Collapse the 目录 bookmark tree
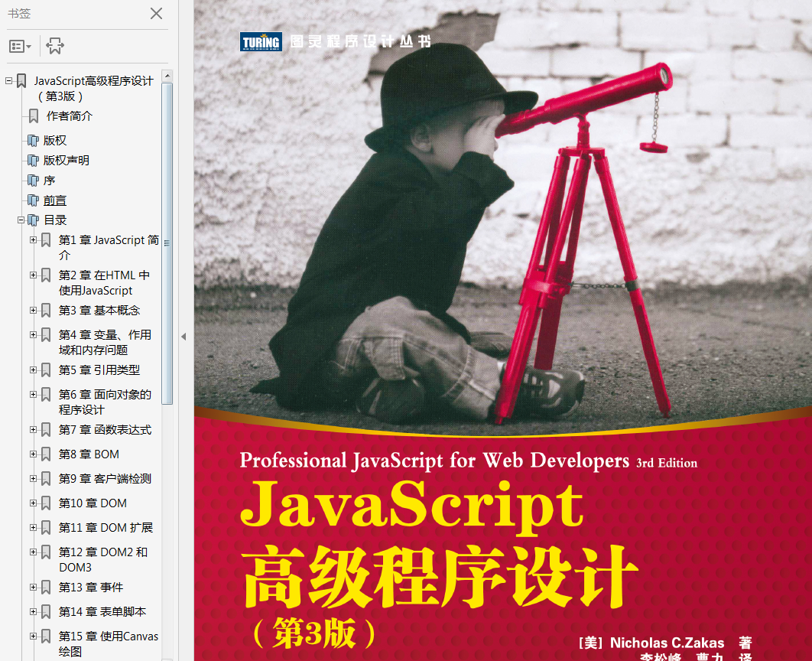Image resolution: width=812 pixels, height=661 pixels. [x=21, y=220]
